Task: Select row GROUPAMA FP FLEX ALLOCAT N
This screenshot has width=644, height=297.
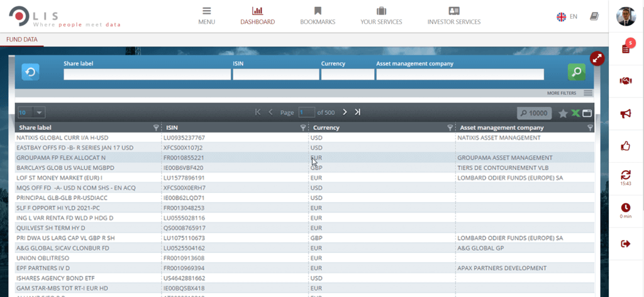Action: (305, 158)
